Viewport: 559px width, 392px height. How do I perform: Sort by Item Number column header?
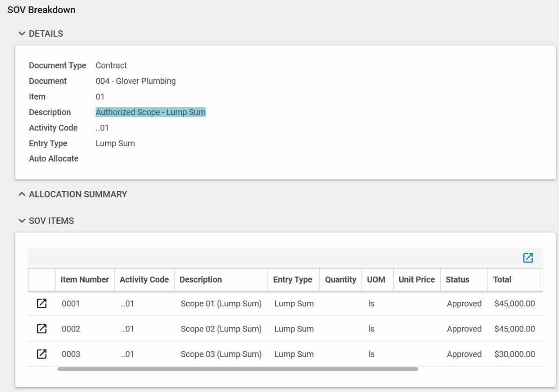[x=84, y=279]
